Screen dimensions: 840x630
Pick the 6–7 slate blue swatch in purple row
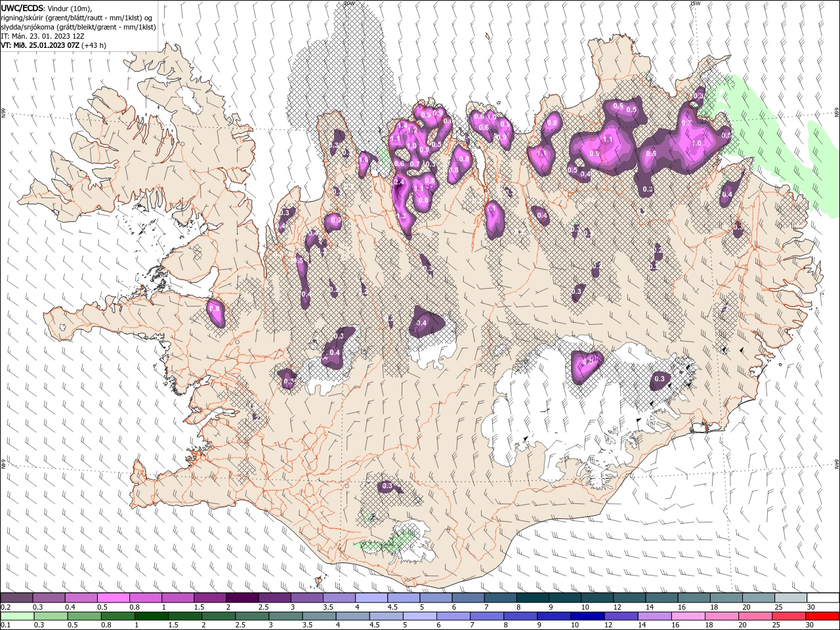[x=468, y=598]
